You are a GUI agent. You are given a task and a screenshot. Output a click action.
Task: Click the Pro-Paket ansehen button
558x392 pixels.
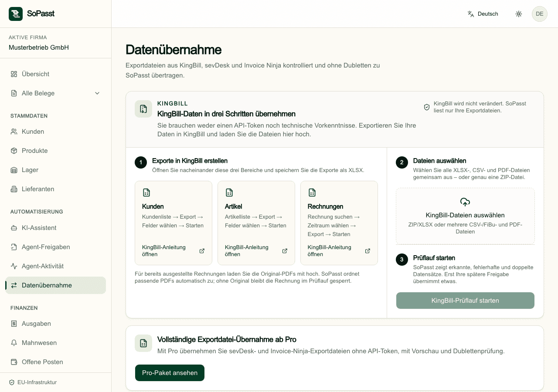[x=170, y=373]
